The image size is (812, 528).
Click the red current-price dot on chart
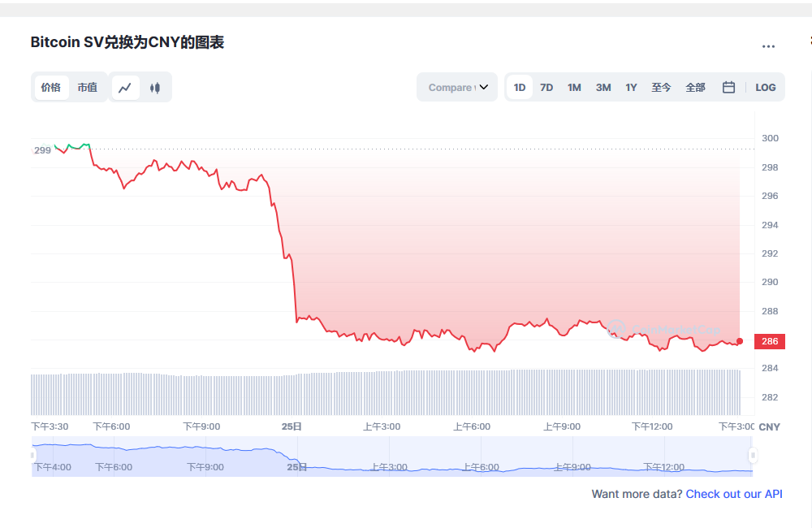[740, 341]
